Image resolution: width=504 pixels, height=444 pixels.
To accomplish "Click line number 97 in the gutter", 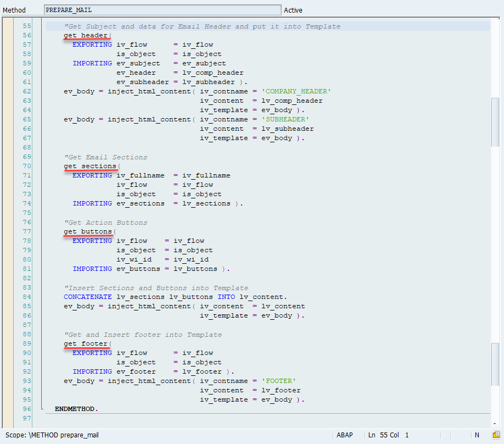I will (27, 418).
